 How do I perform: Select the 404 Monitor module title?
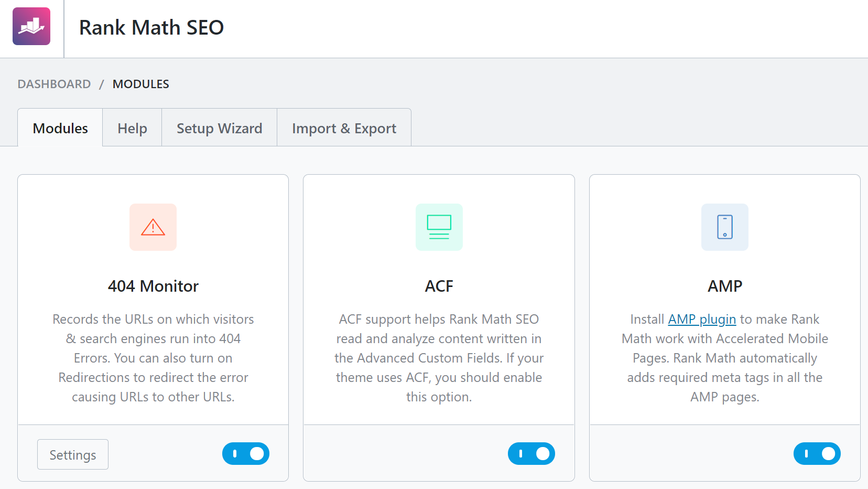(x=153, y=286)
